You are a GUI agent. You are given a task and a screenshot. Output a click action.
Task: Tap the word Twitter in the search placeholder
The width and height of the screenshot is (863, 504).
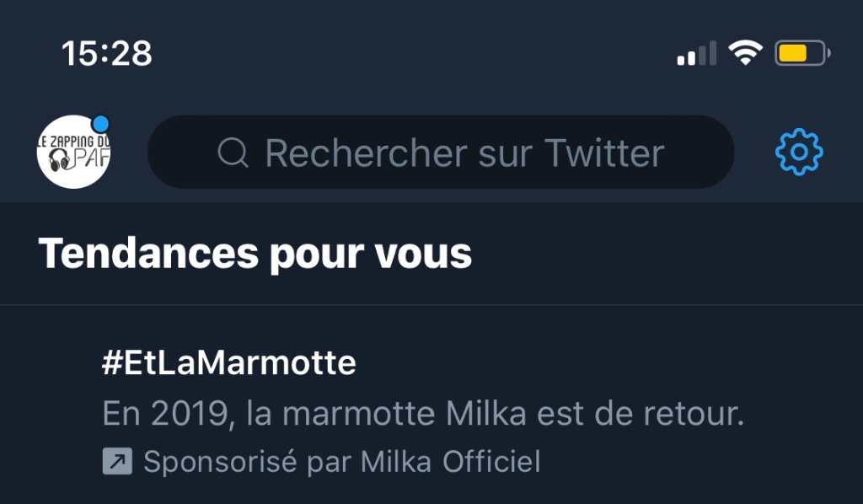click(x=604, y=153)
